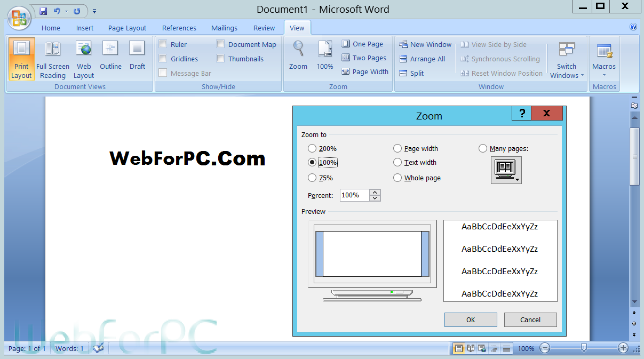Viewport: 644px width, 359px height.
Task: Decrease Percent with down spinner arrow
Action: (x=375, y=198)
